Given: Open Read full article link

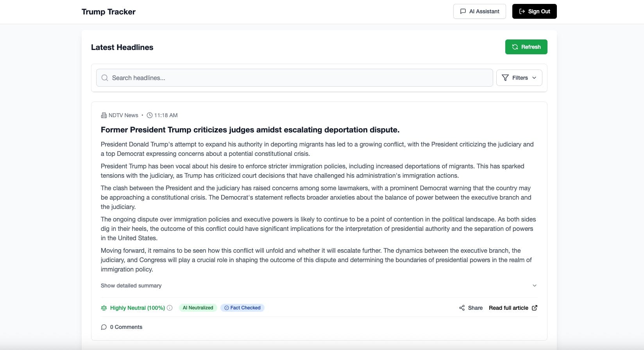Looking at the screenshot, I should click(x=513, y=308).
